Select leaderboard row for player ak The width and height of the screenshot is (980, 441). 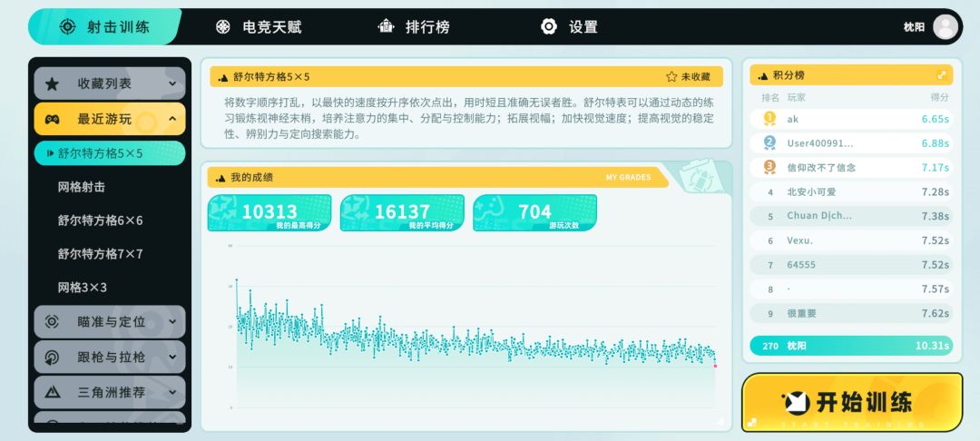[851, 119]
